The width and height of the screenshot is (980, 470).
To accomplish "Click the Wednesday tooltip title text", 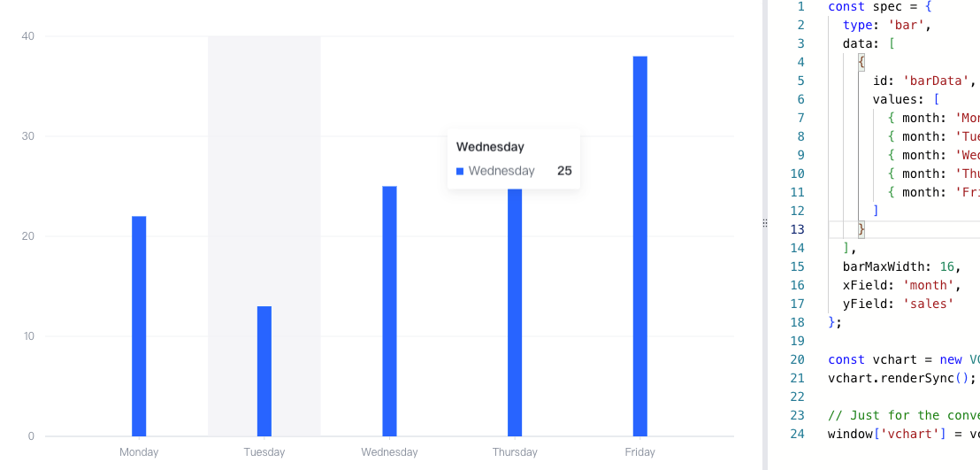I will pyautogui.click(x=490, y=147).
